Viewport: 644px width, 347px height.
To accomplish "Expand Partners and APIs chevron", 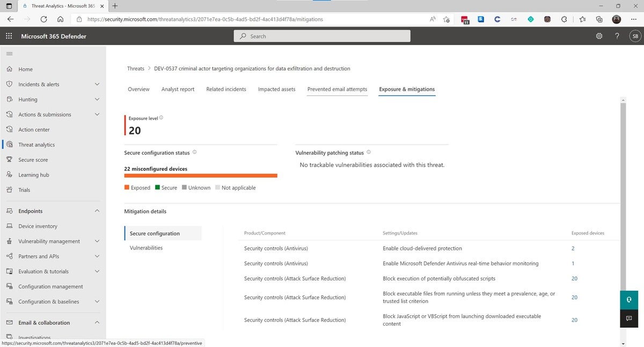I will [x=97, y=256].
